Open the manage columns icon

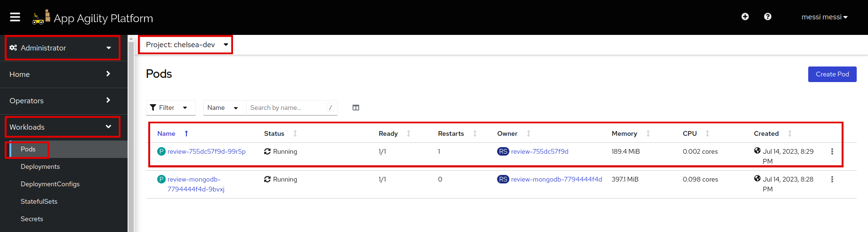pyautogui.click(x=356, y=108)
